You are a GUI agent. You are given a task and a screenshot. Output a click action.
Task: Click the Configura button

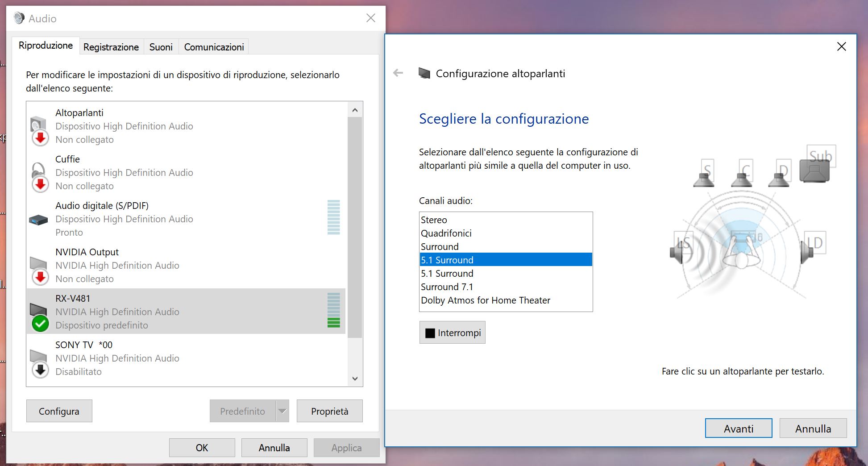59,411
